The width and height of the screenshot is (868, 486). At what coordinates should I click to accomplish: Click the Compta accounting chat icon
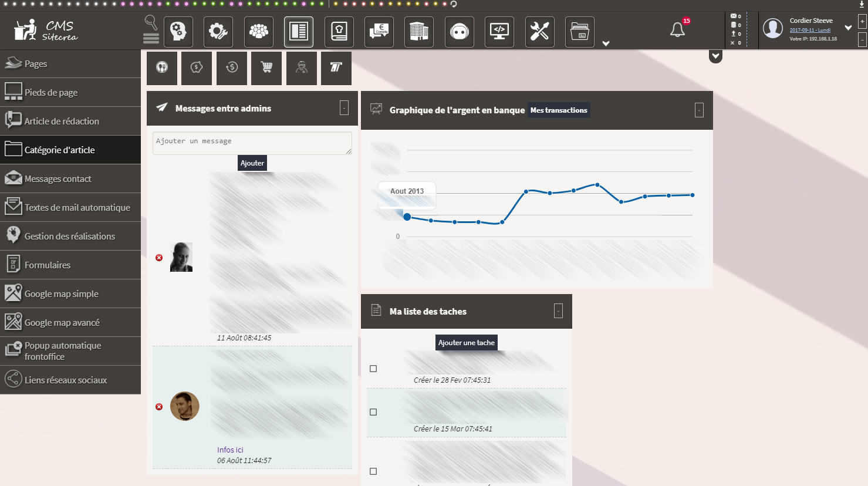click(x=379, y=32)
